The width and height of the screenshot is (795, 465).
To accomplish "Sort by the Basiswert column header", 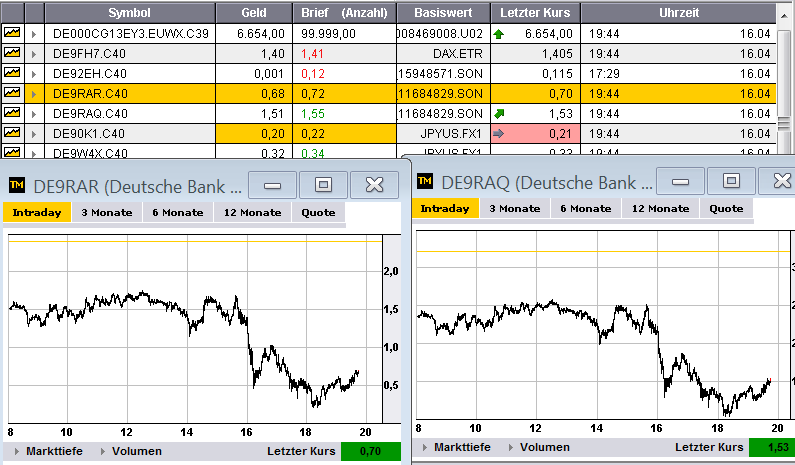I will (x=443, y=13).
